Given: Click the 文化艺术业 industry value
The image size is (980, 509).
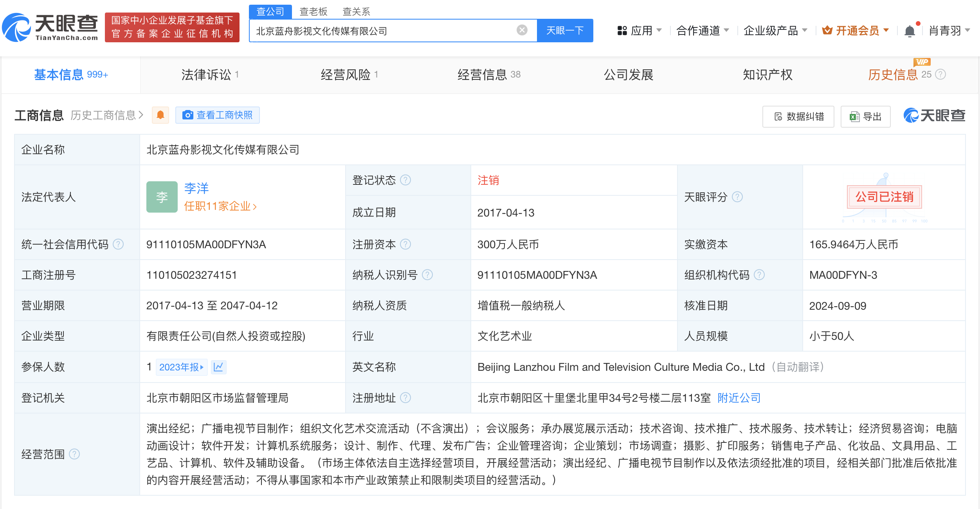Looking at the screenshot, I should coord(504,336).
